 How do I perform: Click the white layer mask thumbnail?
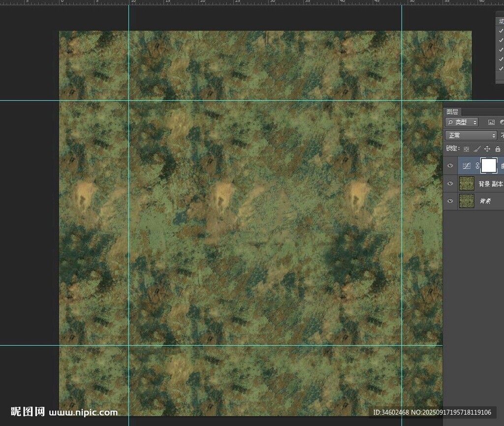[489, 166]
